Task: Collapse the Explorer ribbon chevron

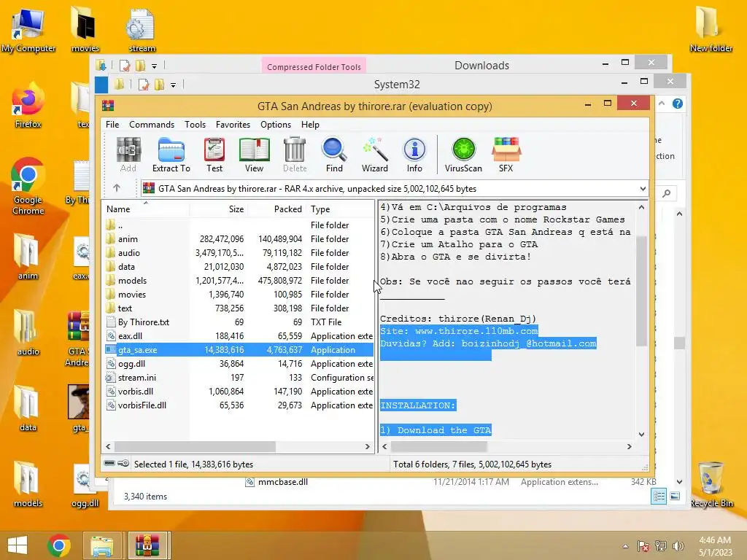Action: coord(662,104)
